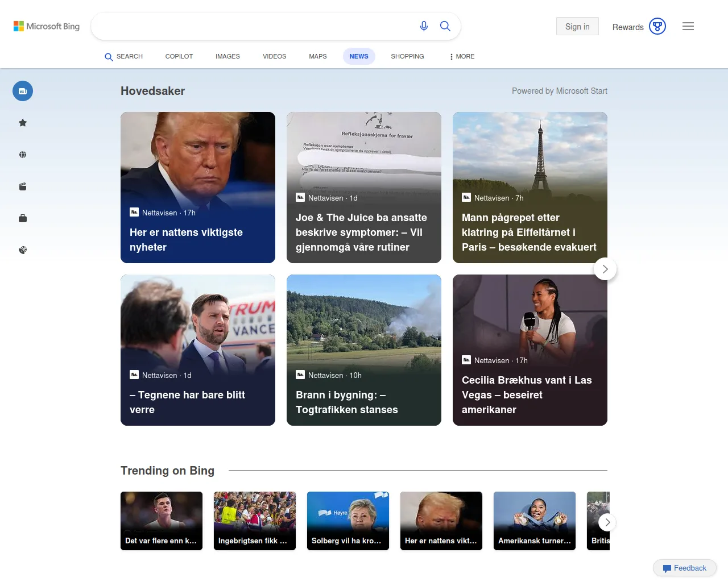Select the clapperboard entertainment sidebar icon
This screenshot has height=582, width=728.
[23, 186]
